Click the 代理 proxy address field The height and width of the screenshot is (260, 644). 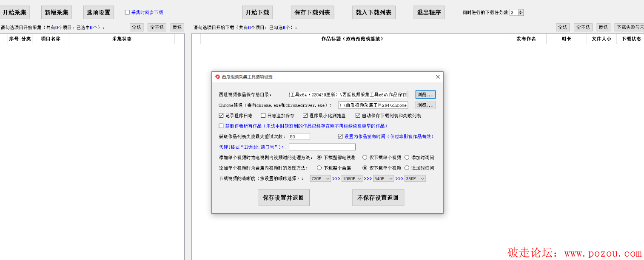pyautogui.click(x=322, y=147)
